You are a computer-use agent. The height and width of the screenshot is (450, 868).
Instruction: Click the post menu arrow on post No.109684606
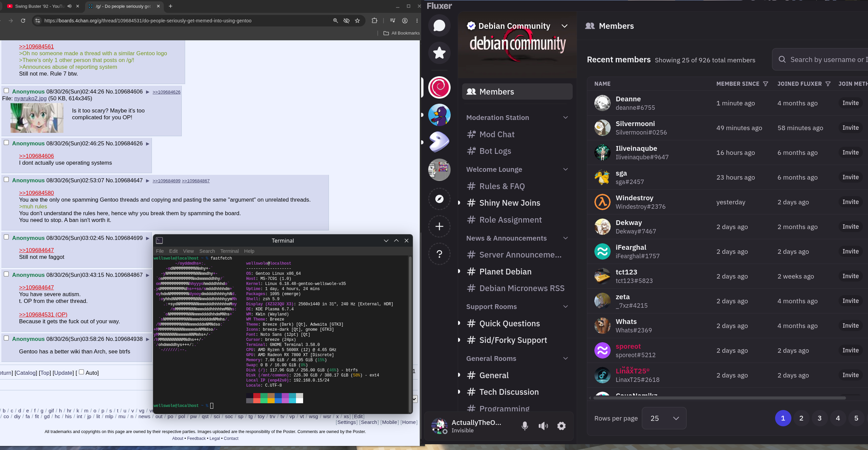147,92
